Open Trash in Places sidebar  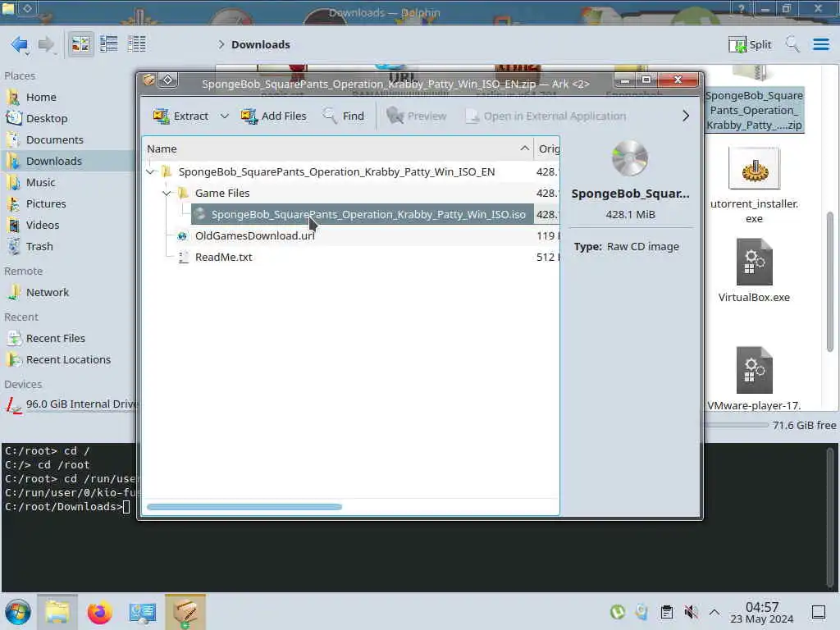click(x=69, y=247)
